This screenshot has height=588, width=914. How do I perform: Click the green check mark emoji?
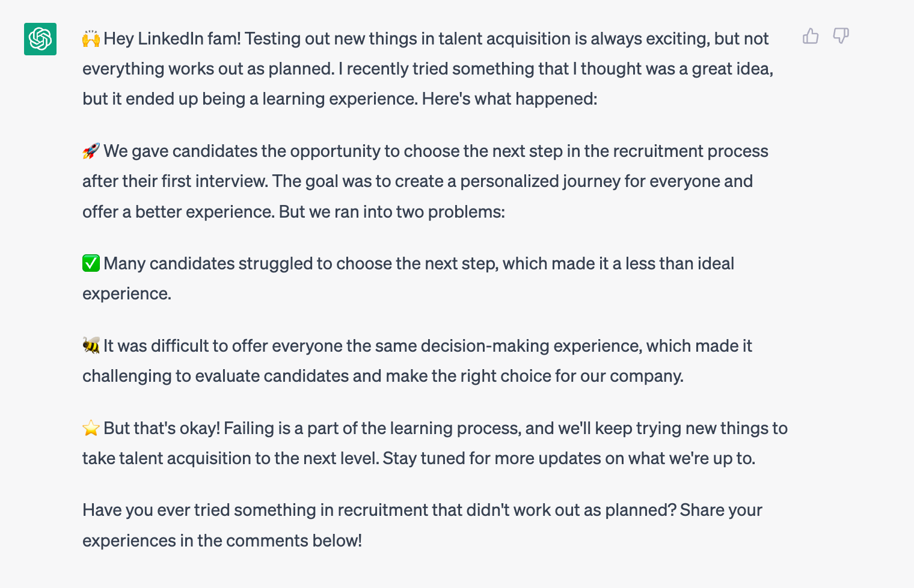pos(91,263)
